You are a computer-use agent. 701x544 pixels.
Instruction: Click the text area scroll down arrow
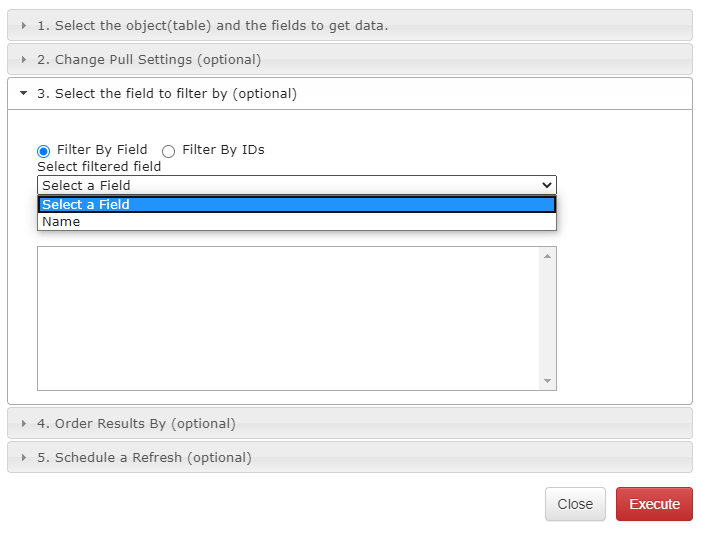(547, 381)
